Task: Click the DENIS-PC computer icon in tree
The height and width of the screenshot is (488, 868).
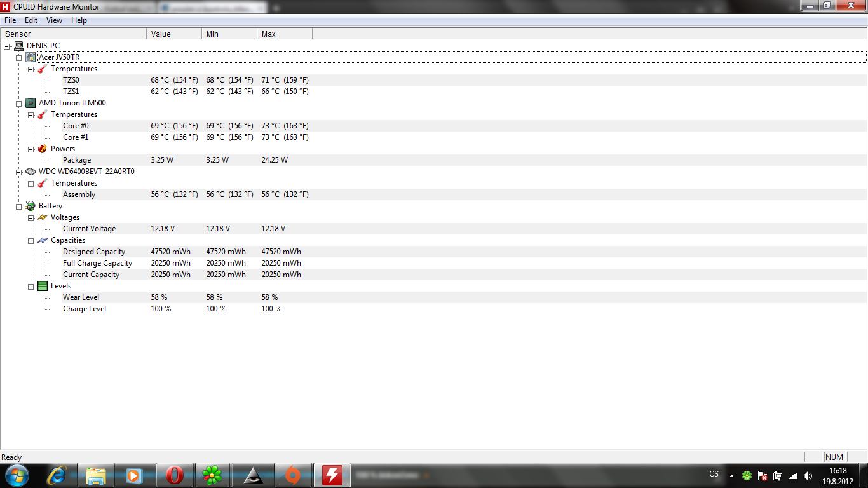Action: (19, 46)
